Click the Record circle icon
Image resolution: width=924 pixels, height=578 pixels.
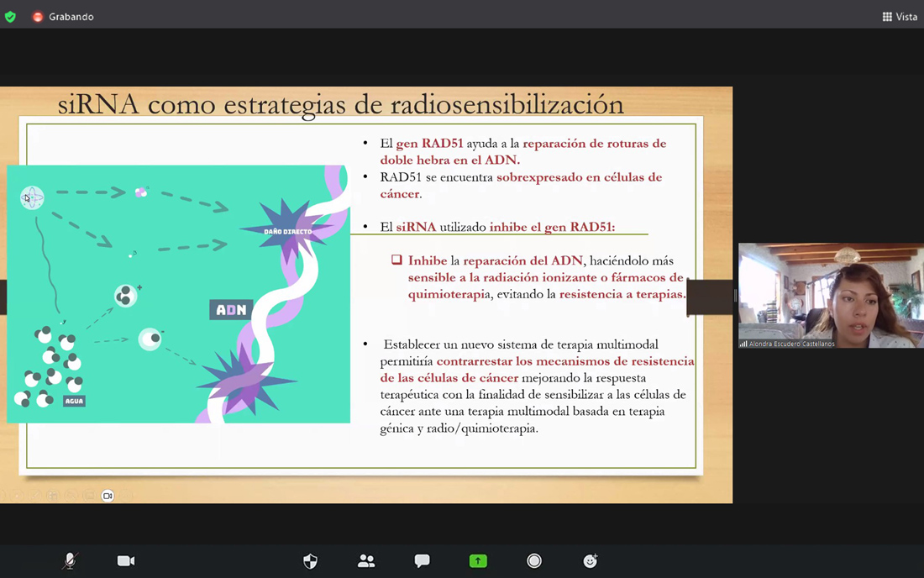click(534, 561)
